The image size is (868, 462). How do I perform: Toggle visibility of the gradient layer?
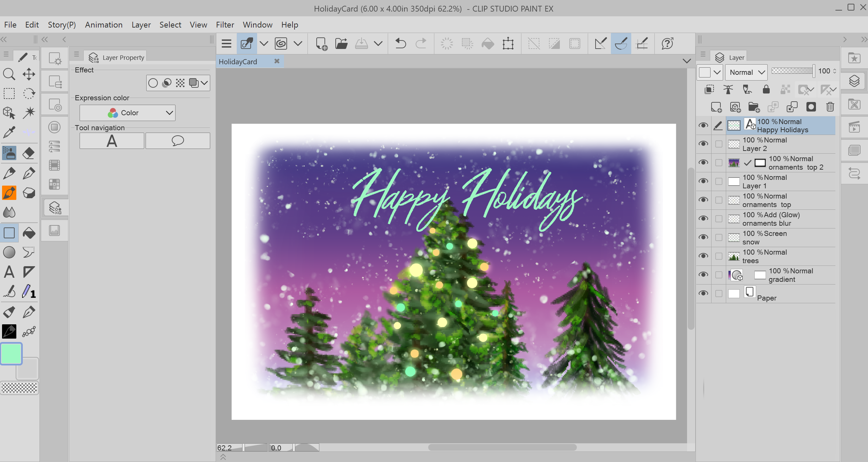click(703, 275)
